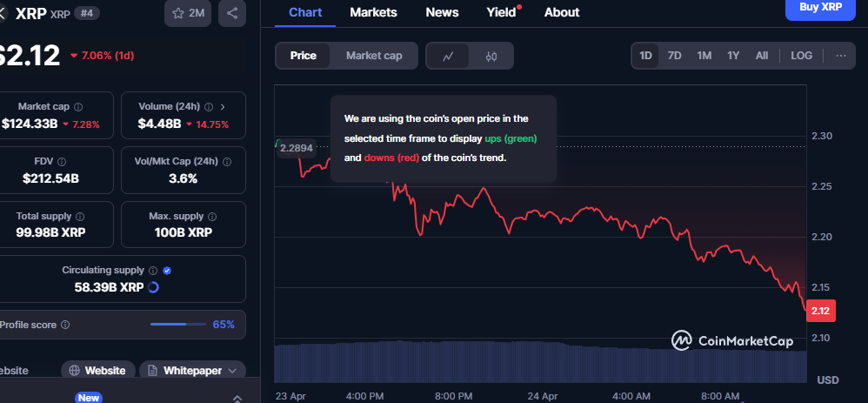The width and height of the screenshot is (868, 403).
Task: Set chart range to 1M
Action: tap(704, 56)
